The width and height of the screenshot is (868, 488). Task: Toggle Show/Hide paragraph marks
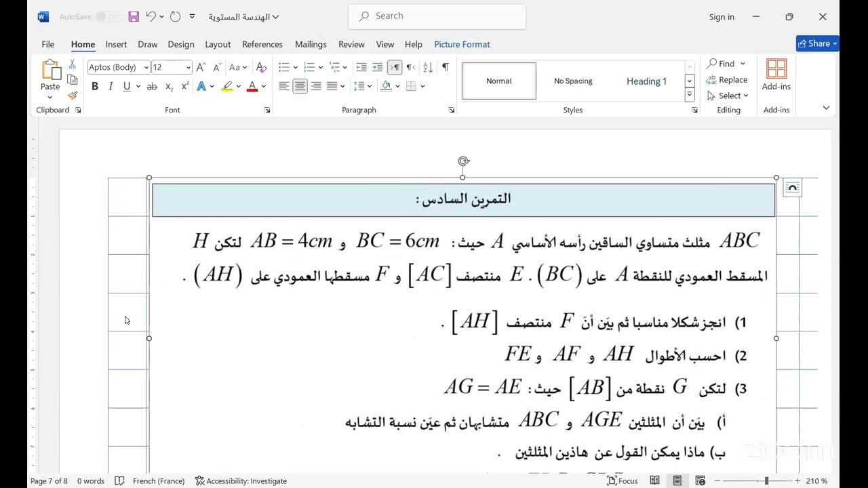click(445, 67)
